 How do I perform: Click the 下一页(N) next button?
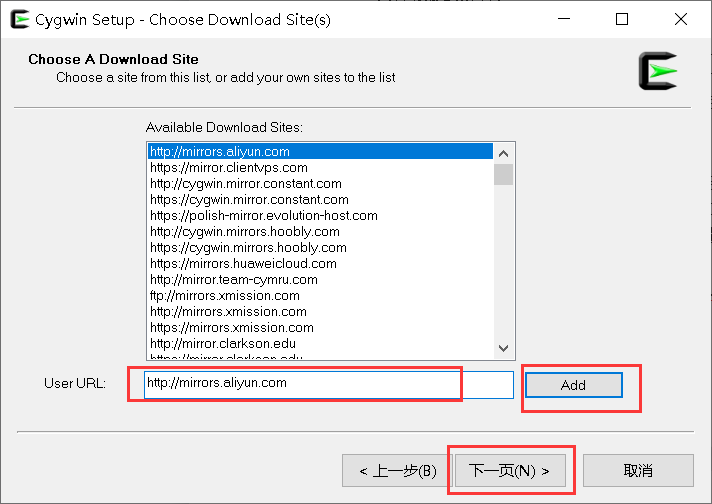click(510, 471)
